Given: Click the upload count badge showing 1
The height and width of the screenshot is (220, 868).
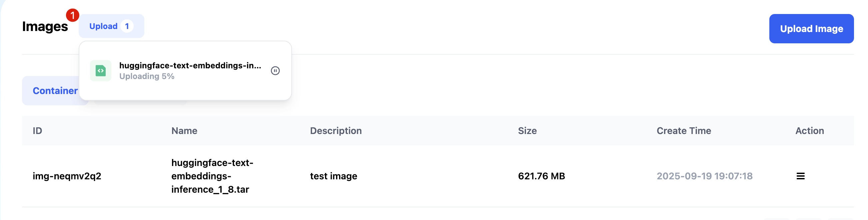Looking at the screenshot, I should click(127, 26).
